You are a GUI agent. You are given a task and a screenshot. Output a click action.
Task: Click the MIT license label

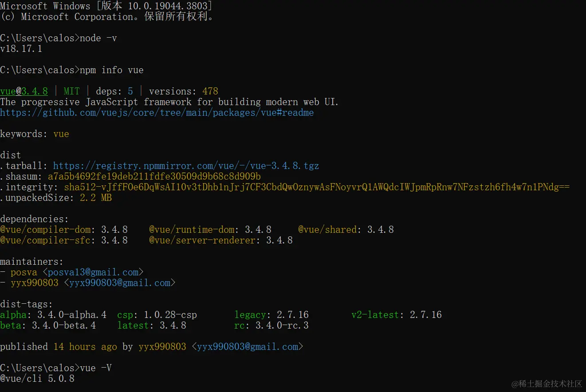pos(72,91)
